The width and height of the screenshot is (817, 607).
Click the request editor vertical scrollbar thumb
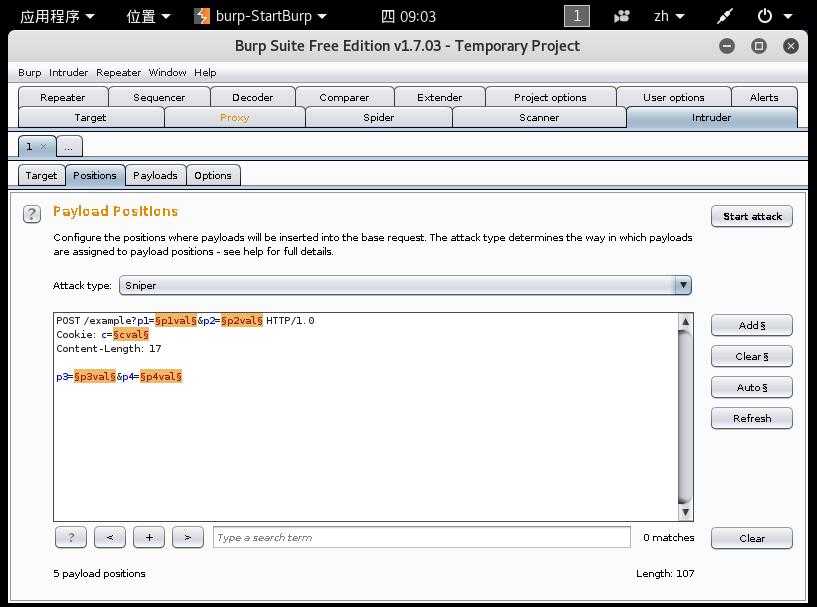[685, 416]
